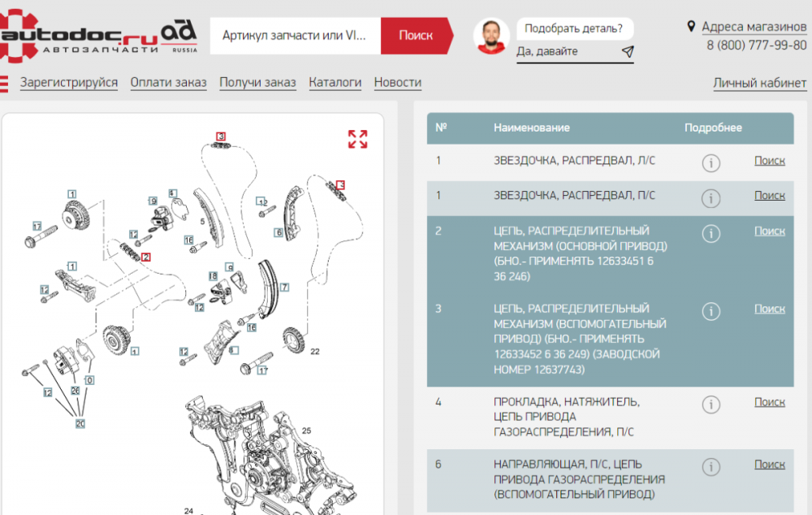
Task: Open info icon for НАПРАВЛЯЮЩАЯ, П/С
Action: (710, 467)
